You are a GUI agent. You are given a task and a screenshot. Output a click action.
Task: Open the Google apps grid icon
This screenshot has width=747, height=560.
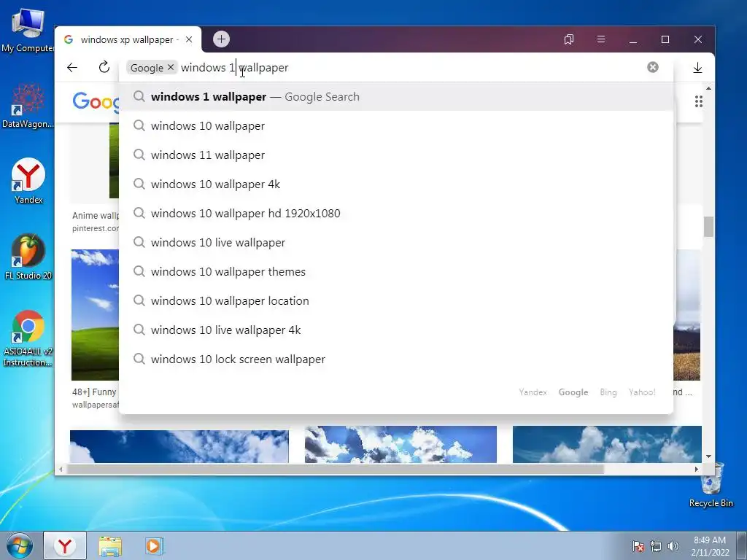tap(698, 101)
